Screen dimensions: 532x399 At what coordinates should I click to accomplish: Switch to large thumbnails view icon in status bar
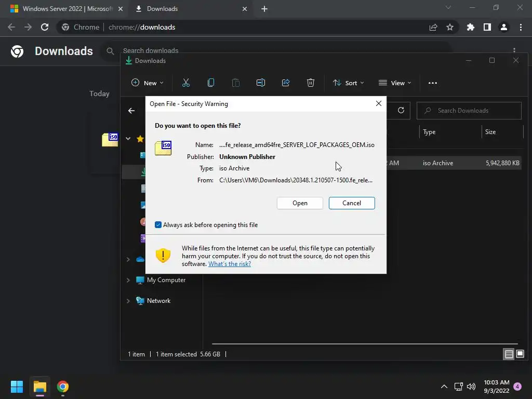[520, 354]
